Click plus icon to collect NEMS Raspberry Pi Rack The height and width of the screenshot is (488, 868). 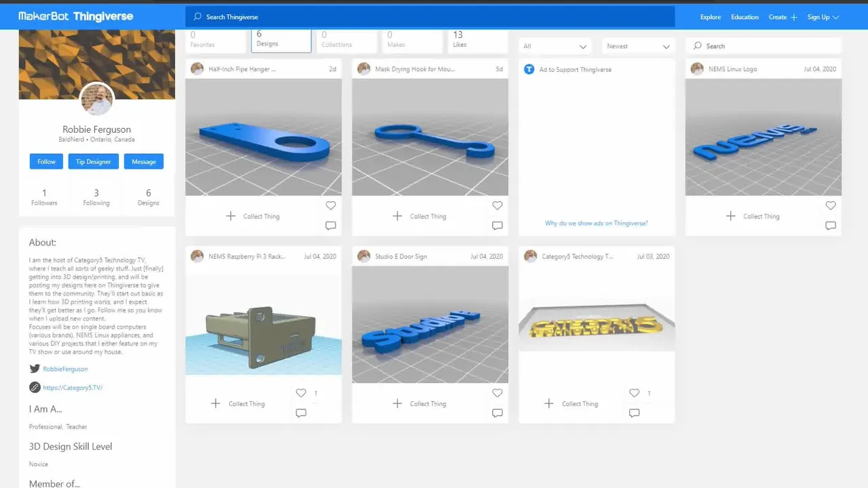[216, 403]
